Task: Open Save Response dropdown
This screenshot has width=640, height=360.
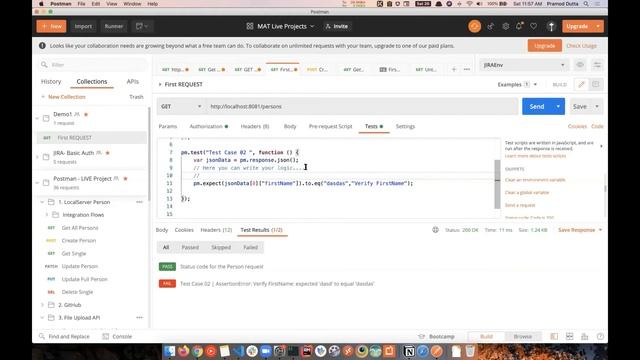Action: click(x=580, y=230)
